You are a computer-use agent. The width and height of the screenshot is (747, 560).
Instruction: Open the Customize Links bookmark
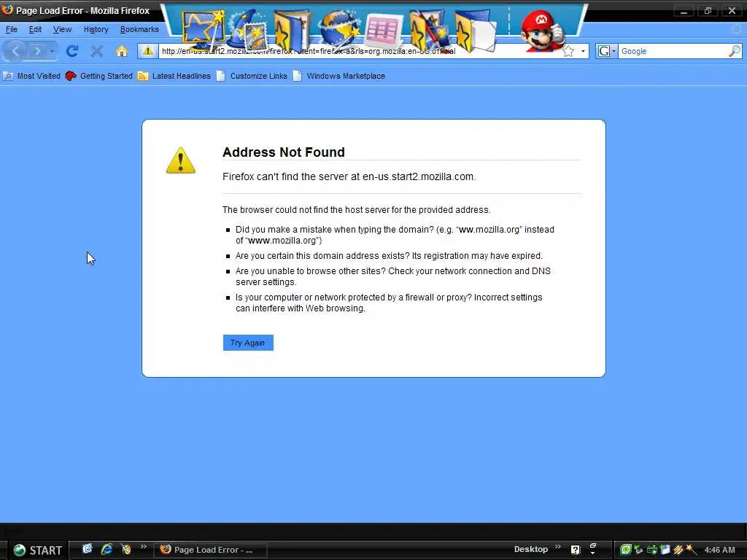[252, 76]
